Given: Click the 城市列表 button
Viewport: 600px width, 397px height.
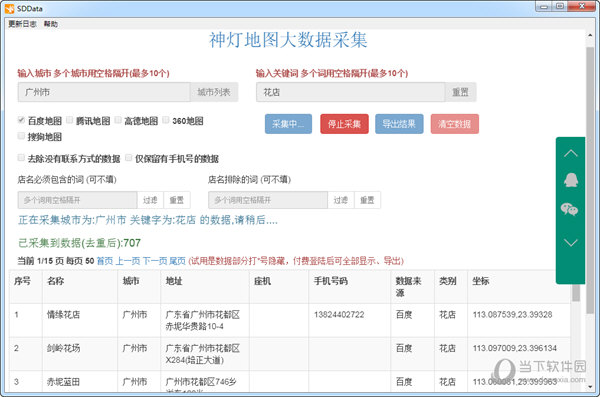Looking at the screenshot, I should click(214, 92).
